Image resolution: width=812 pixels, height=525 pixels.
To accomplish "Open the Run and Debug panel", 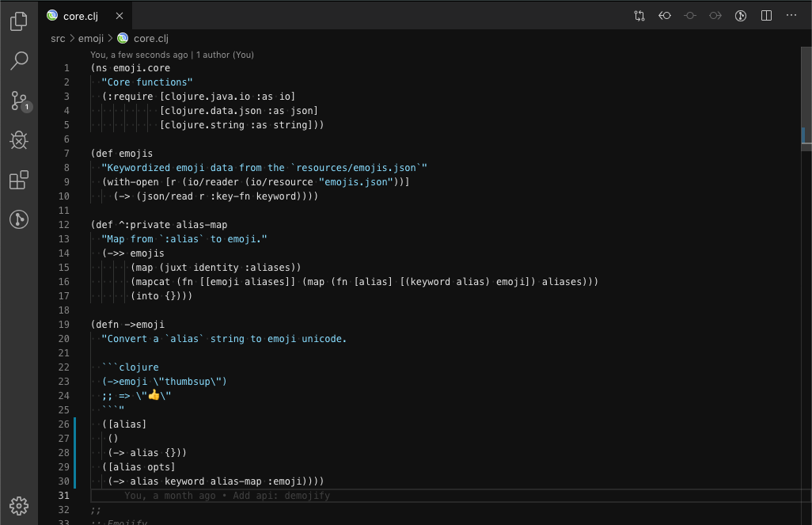I will (x=18, y=140).
